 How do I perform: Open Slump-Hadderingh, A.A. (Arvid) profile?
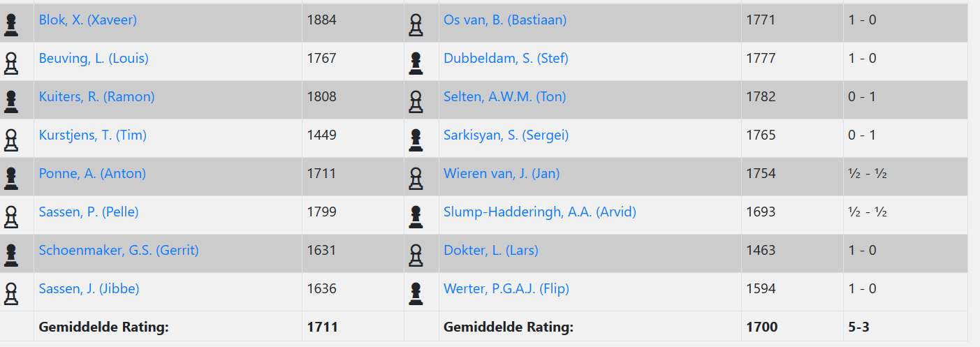tap(539, 212)
